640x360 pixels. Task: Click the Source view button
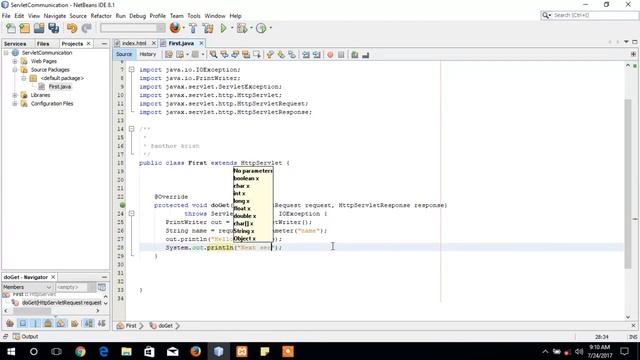tap(124, 54)
